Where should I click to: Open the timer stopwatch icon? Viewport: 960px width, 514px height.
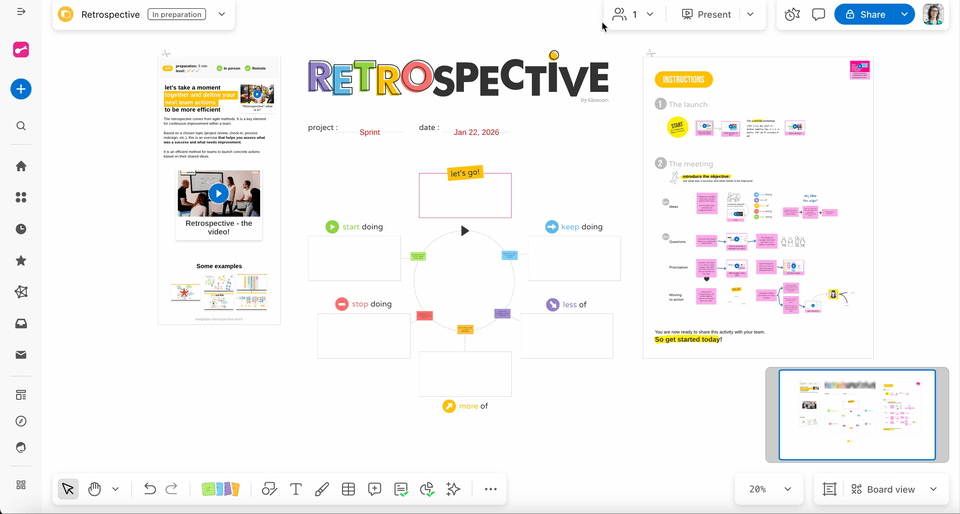click(792, 14)
